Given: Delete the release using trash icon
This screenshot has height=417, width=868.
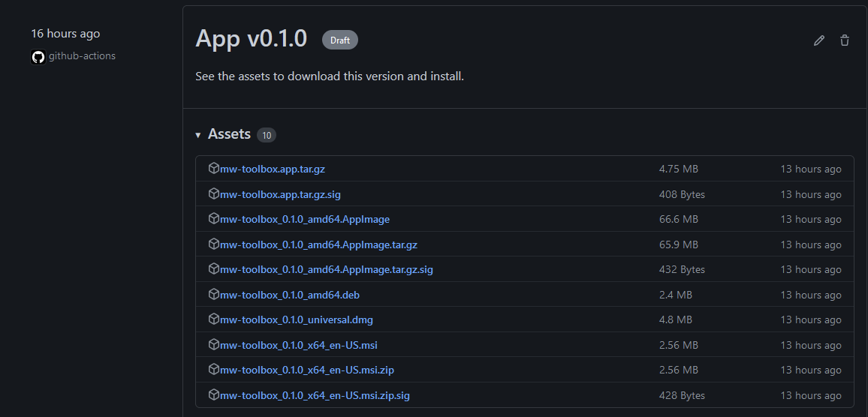Looking at the screenshot, I should (844, 40).
